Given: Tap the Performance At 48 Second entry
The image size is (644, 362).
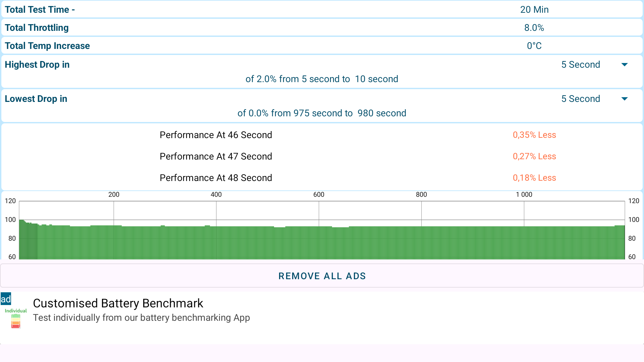Looking at the screenshot, I should pos(216,178).
